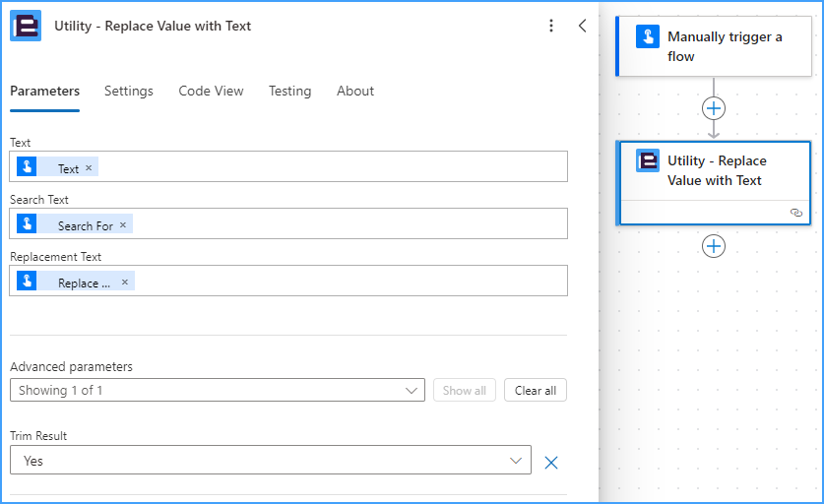This screenshot has height=504, width=824.
Task: Open the Trim Result Yes dropdown
Action: coord(270,461)
